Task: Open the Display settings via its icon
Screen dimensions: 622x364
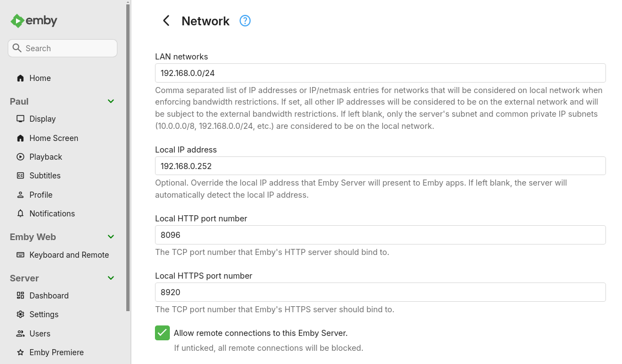Action: click(x=19, y=119)
